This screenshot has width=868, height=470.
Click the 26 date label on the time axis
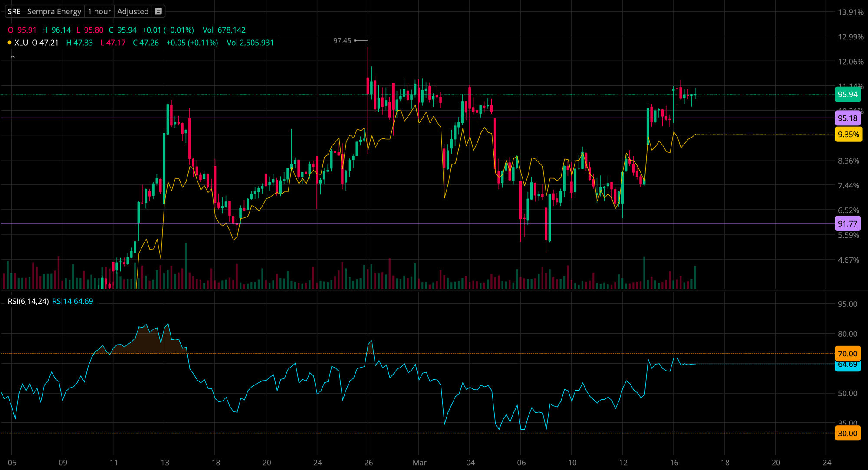click(368, 463)
